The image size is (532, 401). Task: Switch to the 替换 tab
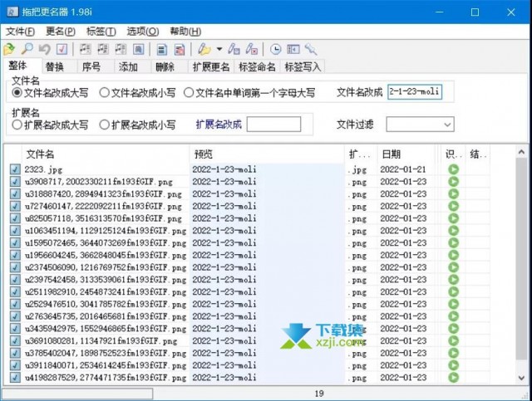(55, 66)
